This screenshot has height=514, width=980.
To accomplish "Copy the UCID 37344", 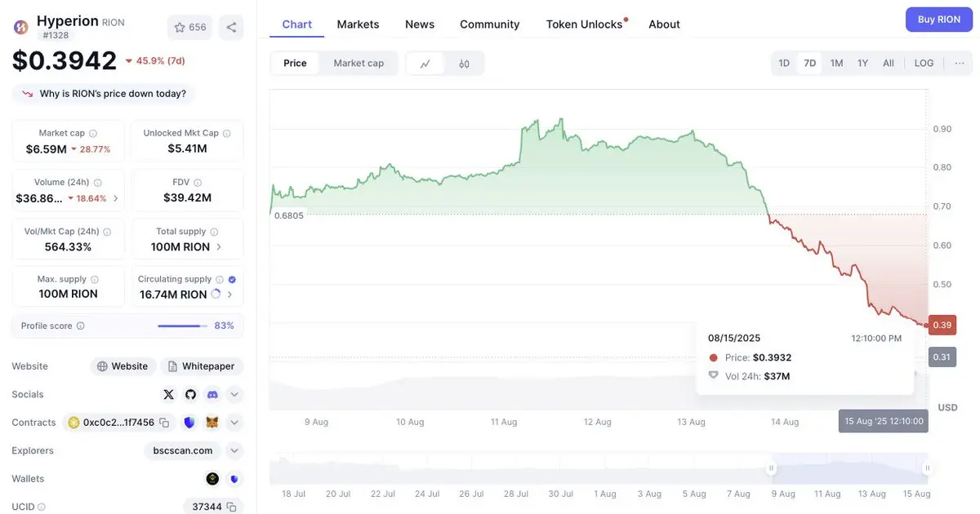I will click(231, 507).
